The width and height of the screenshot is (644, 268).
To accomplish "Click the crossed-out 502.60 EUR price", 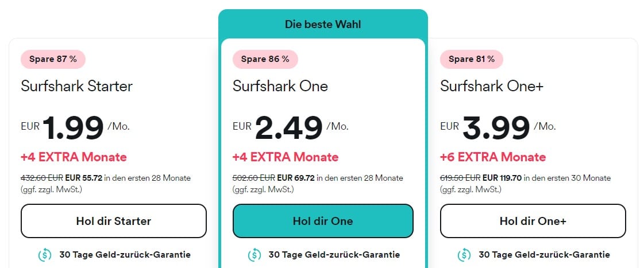I will (254, 178).
